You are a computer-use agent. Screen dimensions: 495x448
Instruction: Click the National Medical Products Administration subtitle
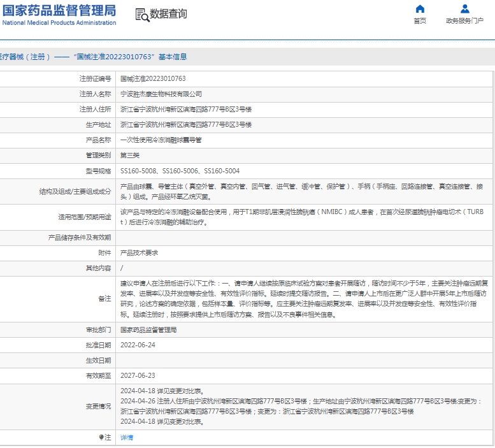[x=59, y=23]
